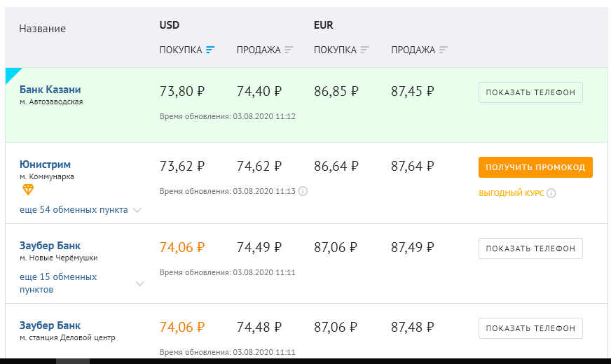Click the blue corner marker on Банк Казани row

pyautogui.click(x=12, y=74)
